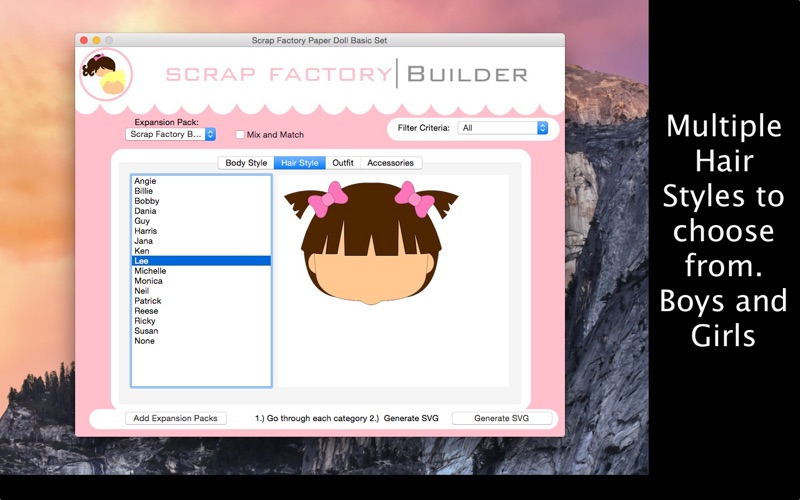800x500 pixels.
Task: Select Ricky from the list
Action: (201, 321)
